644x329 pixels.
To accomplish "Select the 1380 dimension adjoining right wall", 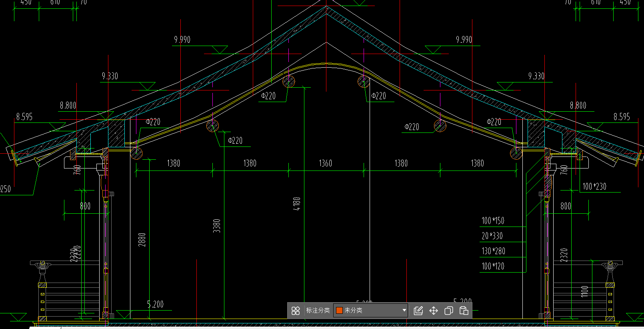I will coord(477,163).
